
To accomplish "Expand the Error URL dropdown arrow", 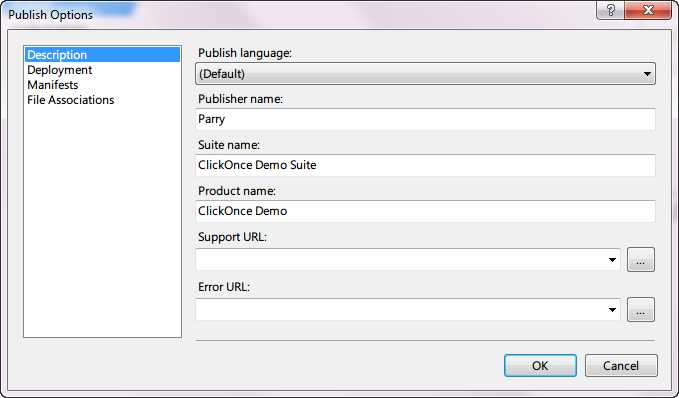I will click(x=612, y=310).
